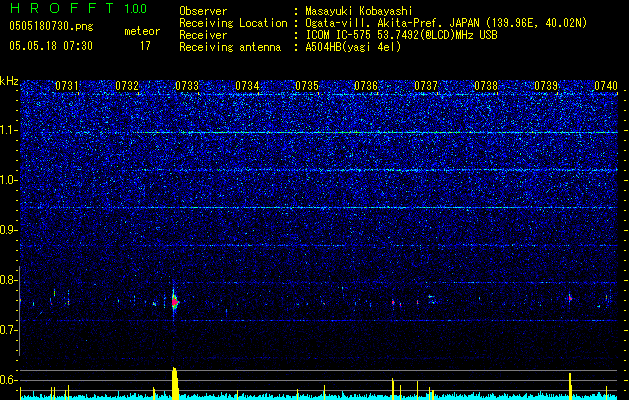Click the 0.8 frequency axis label

8,280
